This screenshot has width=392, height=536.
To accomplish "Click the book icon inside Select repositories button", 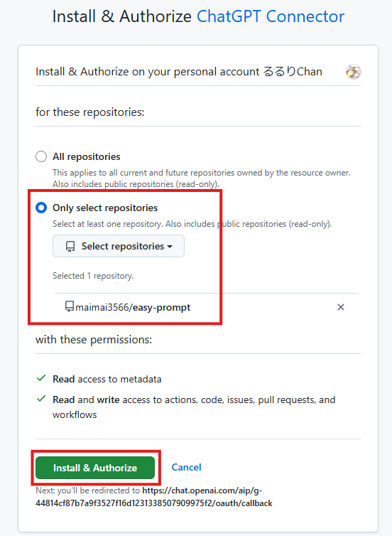I will pos(70,247).
